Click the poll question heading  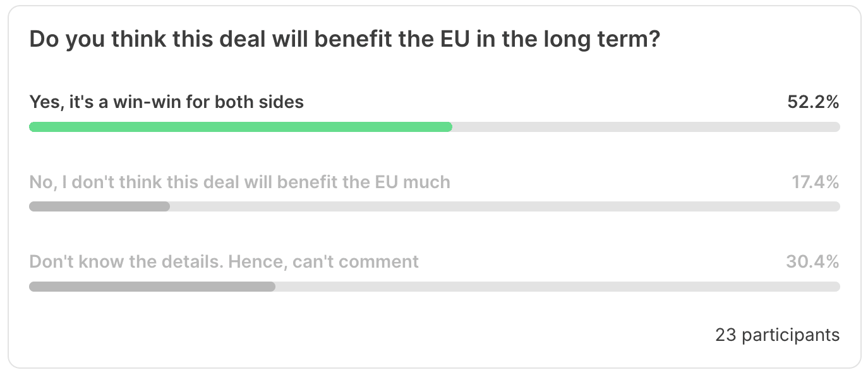click(345, 41)
